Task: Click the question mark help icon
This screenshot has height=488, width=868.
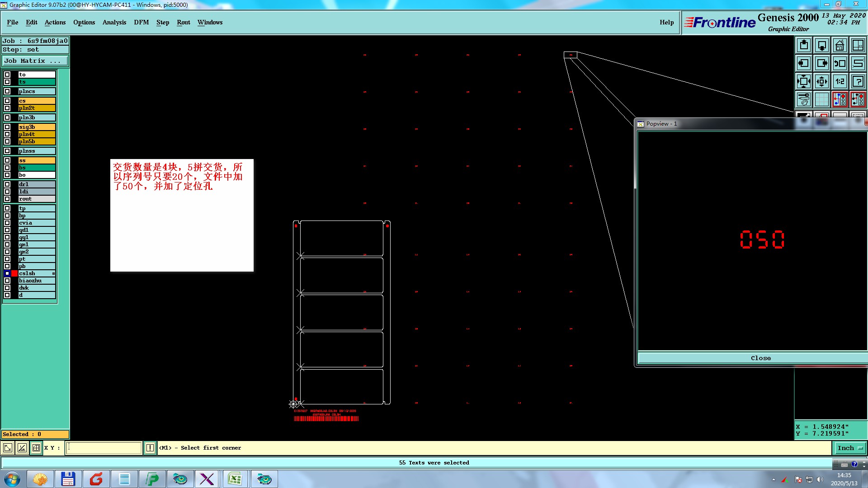Action: coord(858,81)
